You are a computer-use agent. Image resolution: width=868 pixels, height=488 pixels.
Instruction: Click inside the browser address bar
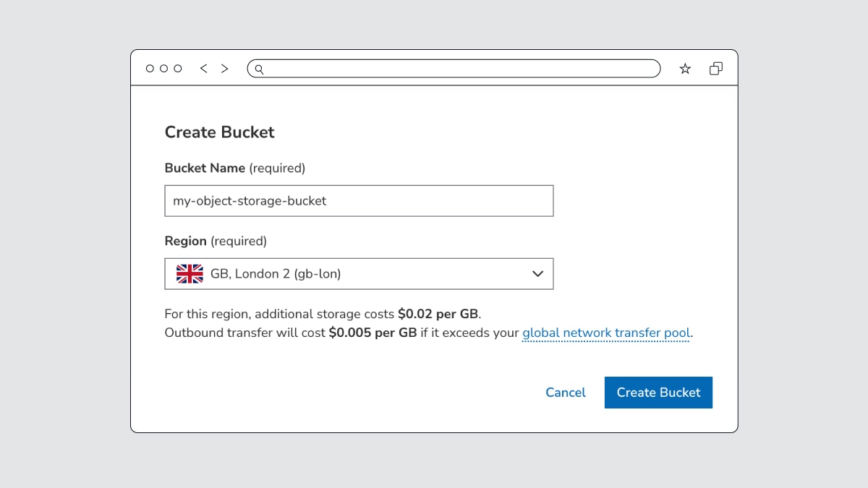[454, 68]
